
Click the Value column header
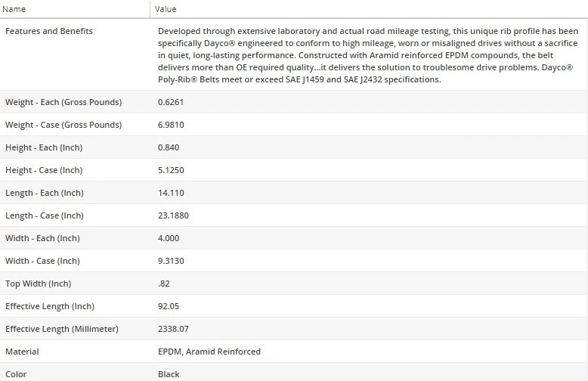[166, 9]
